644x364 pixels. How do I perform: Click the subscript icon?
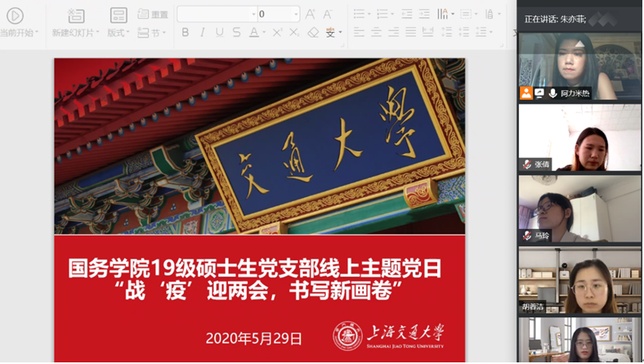pyautogui.click(x=294, y=33)
